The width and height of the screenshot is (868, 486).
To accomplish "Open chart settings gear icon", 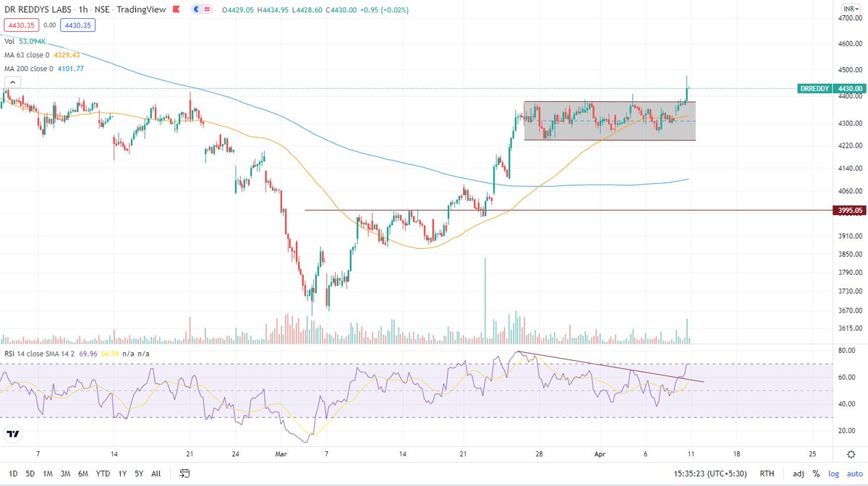I will click(x=851, y=453).
